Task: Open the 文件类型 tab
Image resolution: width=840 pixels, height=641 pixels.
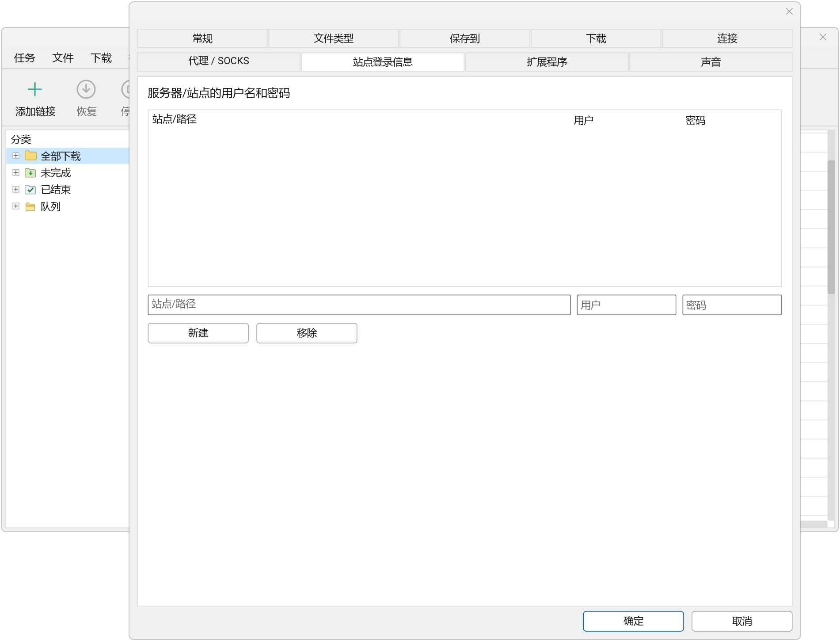Action: [334, 38]
